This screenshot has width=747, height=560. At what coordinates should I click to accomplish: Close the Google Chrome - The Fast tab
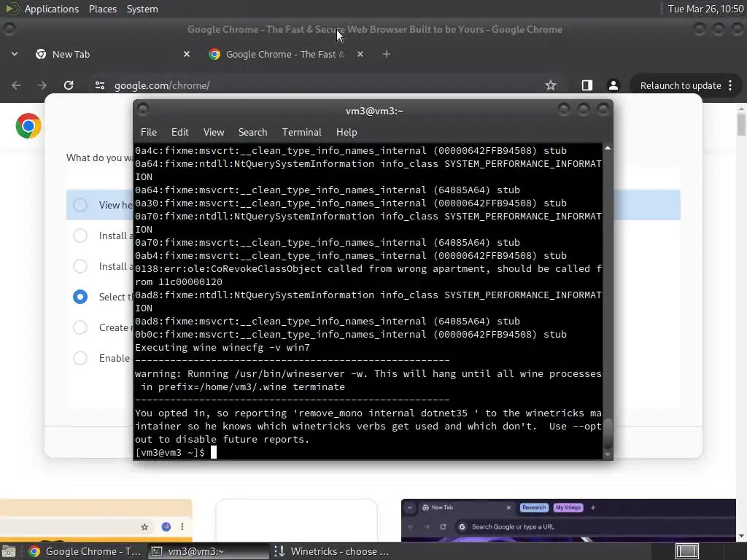[360, 54]
